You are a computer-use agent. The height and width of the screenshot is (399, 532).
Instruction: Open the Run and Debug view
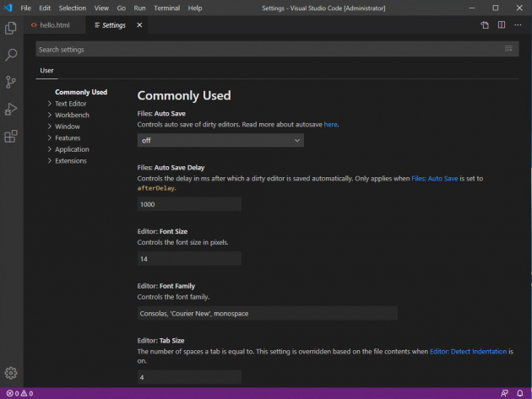(x=11, y=109)
